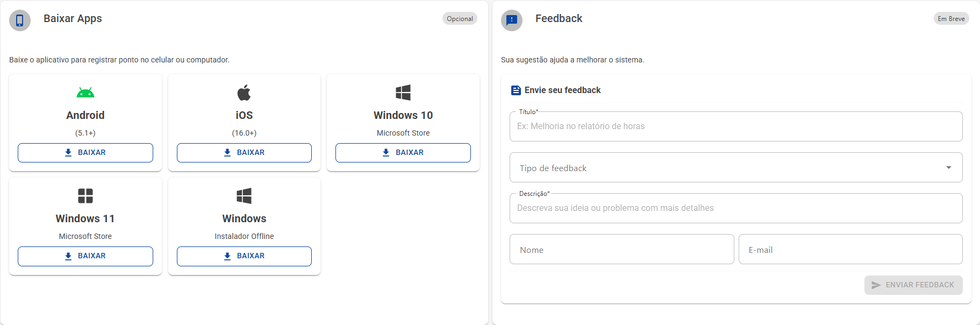Click the Baixar Apps phone icon

coord(20,20)
